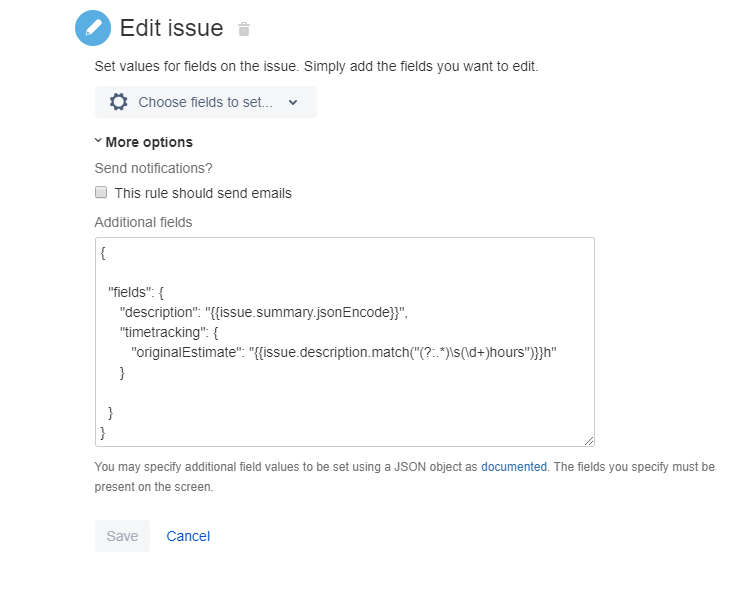735x593 pixels.
Task: Delete this action with the trash icon
Action: (244, 29)
